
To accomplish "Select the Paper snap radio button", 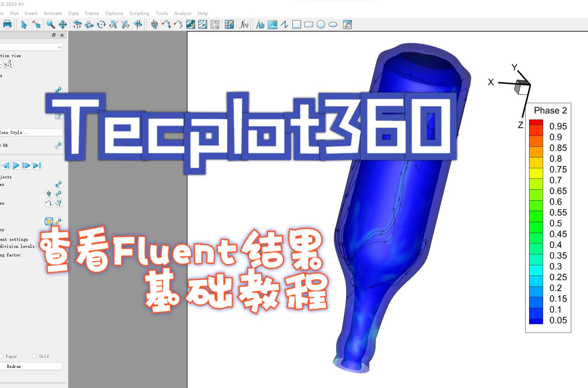I will 1,356.
